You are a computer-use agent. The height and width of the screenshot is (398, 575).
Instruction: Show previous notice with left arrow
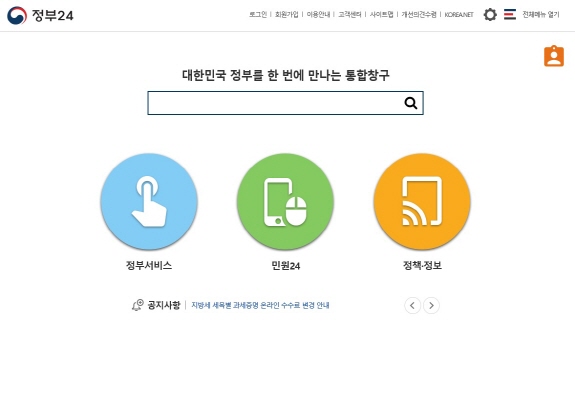(x=413, y=306)
